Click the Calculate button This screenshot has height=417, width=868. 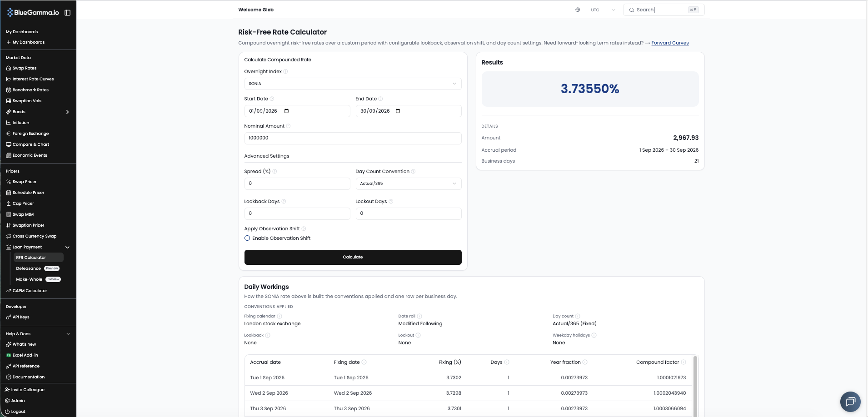tap(353, 257)
